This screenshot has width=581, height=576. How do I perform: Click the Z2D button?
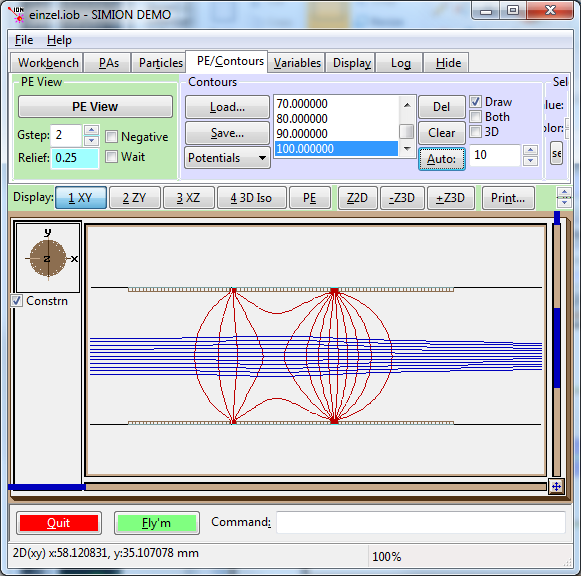pos(357,198)
